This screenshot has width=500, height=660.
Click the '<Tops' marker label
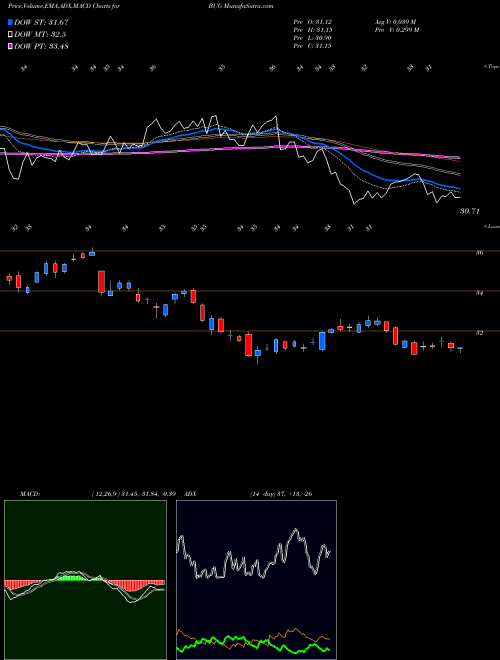tap(491, 67)
